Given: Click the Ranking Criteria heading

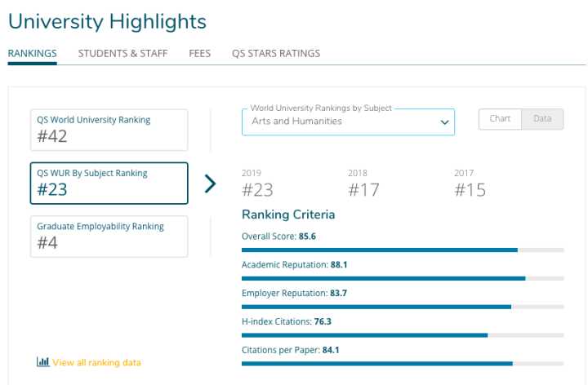Looking at the screenshot, I should pos(288,215).
